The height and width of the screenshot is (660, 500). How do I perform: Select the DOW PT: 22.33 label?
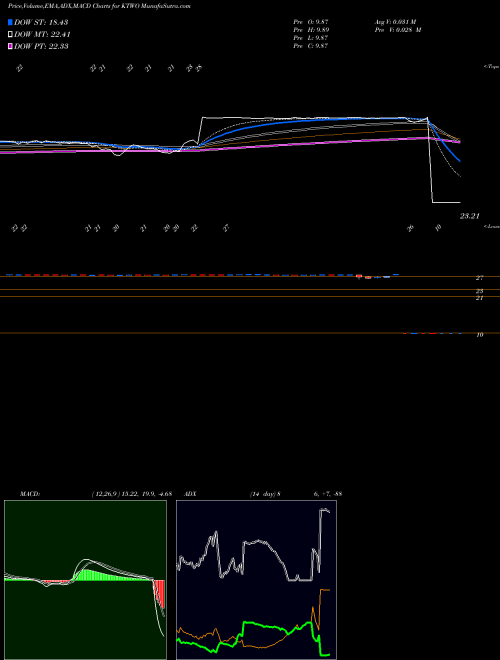(x=41, y=46)
